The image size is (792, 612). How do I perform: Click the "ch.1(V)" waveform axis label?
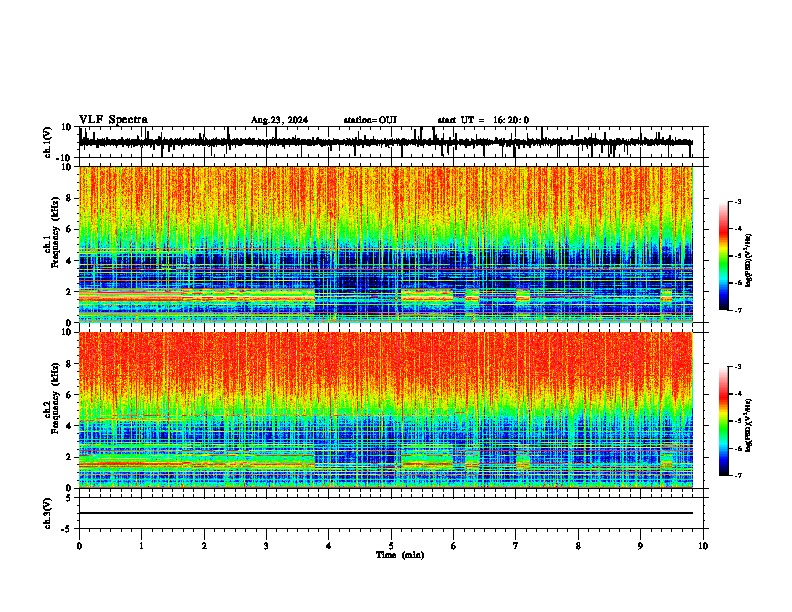point(48,142)
